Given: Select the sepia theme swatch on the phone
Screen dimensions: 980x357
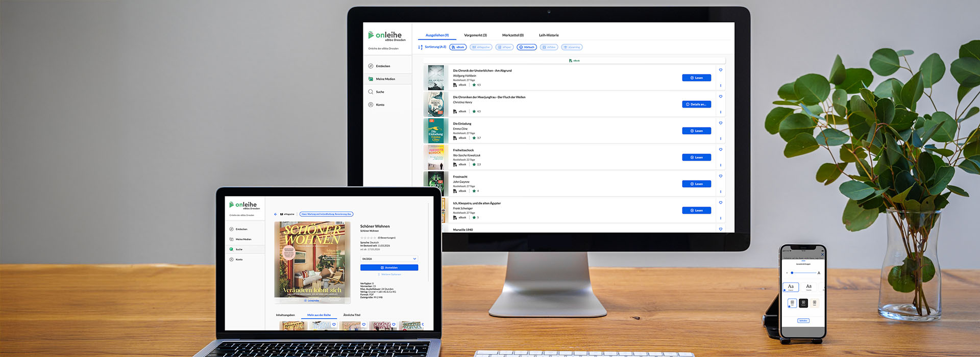Looking at the screenshot, I should [815, 303].
